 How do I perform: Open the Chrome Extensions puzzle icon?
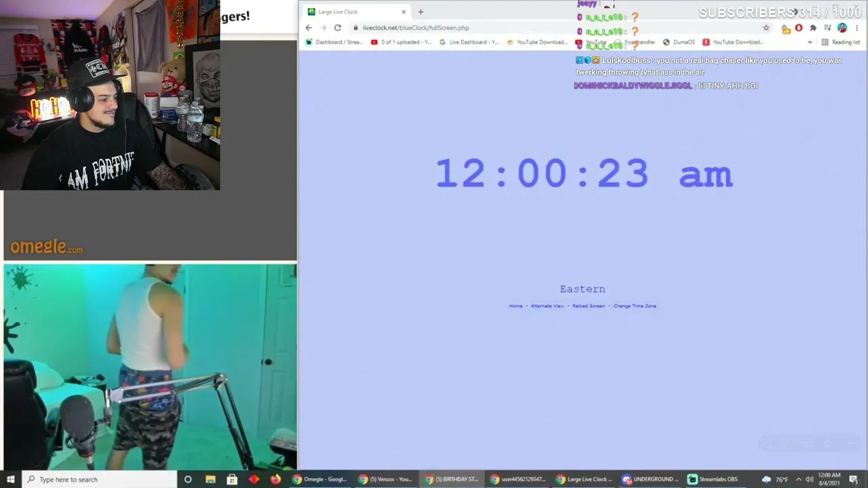pyautogui.click(x=813, y=28)
